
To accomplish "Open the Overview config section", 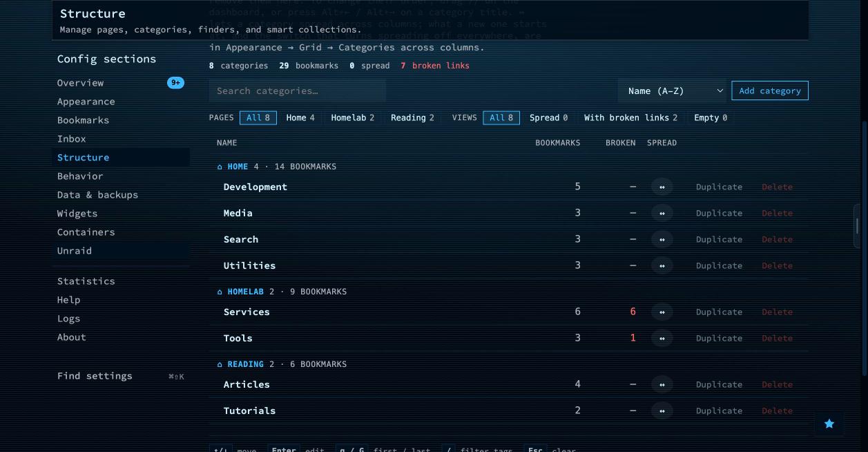I will click(x=121, y=83).
